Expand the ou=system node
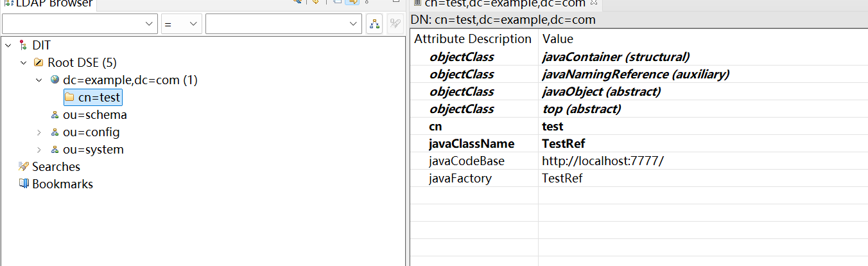The width and height of the screenshot is (868, 266). (x=39, y=150)
